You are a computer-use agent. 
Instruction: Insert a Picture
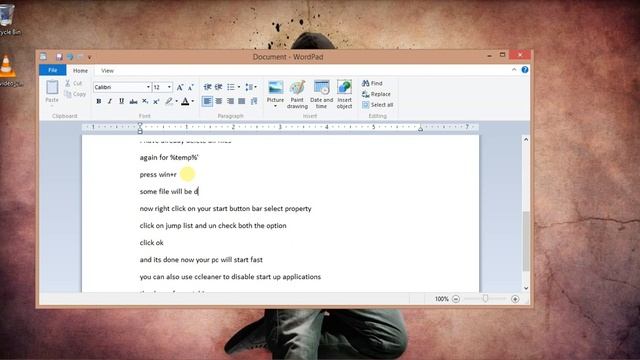coord(275,91)
